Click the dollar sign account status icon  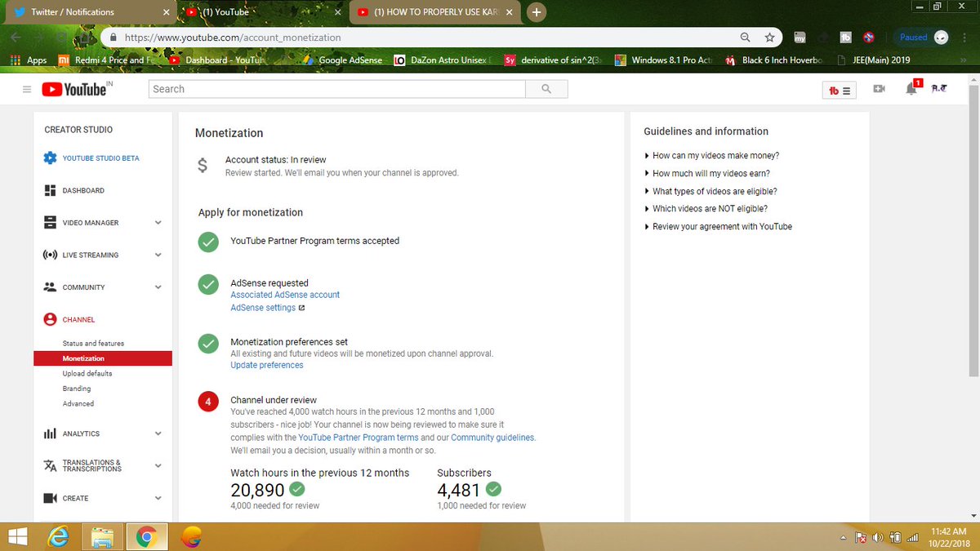point(203,166)
